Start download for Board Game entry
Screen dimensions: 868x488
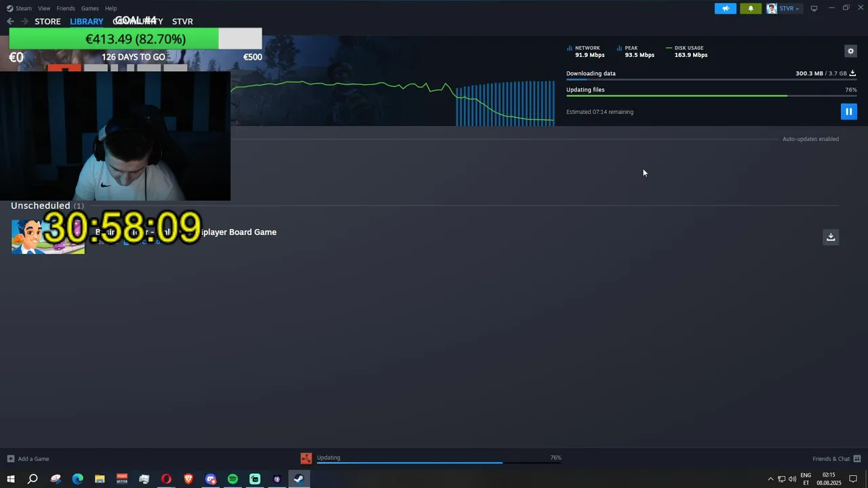coord(831,237)
